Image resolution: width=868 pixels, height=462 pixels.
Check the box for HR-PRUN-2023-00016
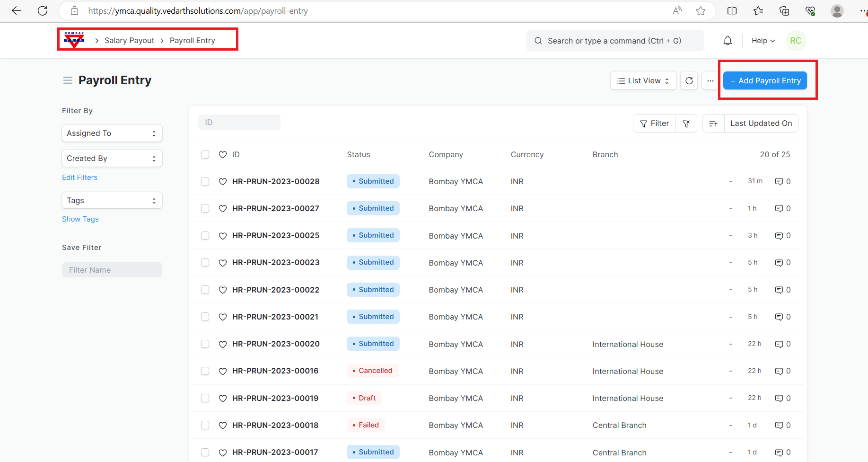pos(205,371)
